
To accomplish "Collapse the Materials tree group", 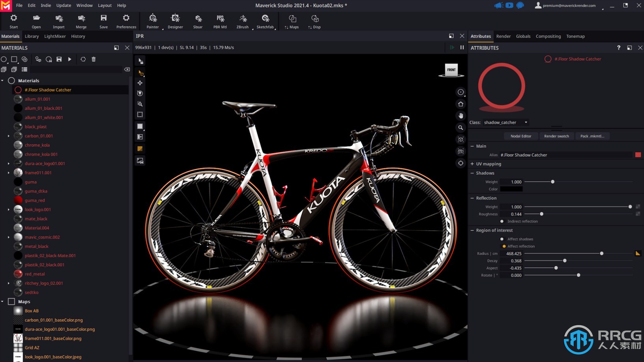I will 2,80.
